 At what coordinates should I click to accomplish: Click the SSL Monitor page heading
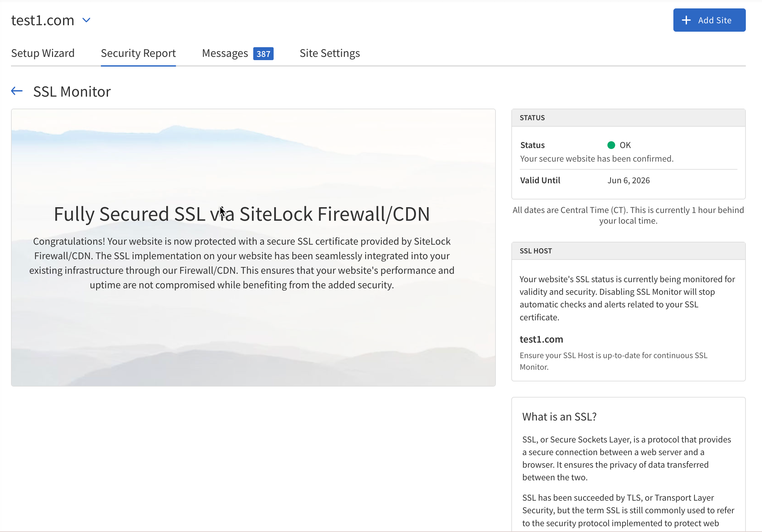pyautogui.click(x=72, y=91)
